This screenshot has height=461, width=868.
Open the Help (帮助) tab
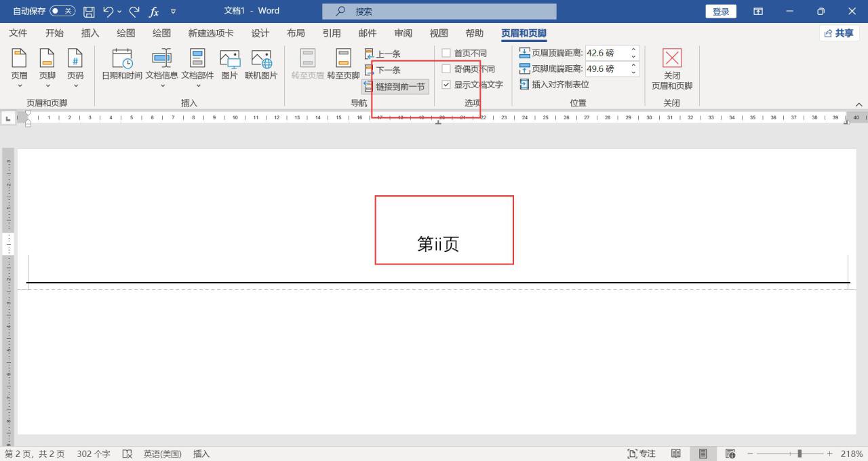(x=475, y=33)
